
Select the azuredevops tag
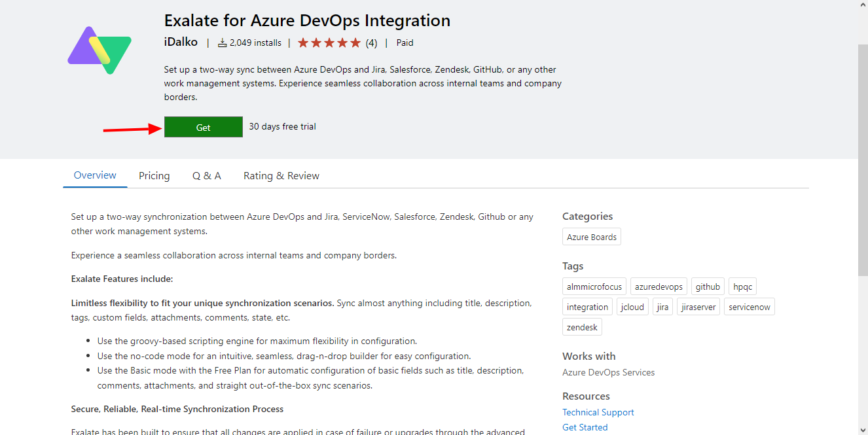[x=659, y=287]
